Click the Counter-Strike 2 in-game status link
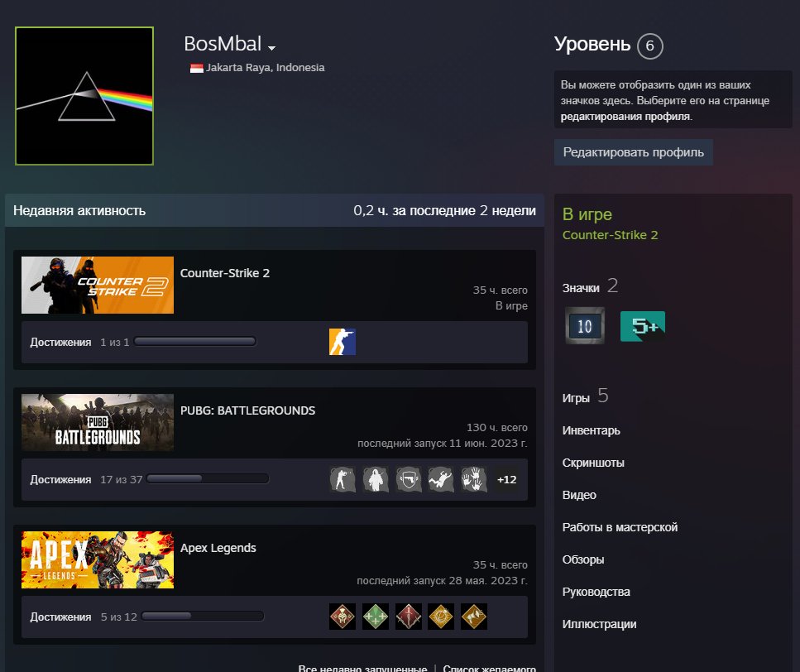This screenshot has width=800, height=672. click(x=611, y=235)
